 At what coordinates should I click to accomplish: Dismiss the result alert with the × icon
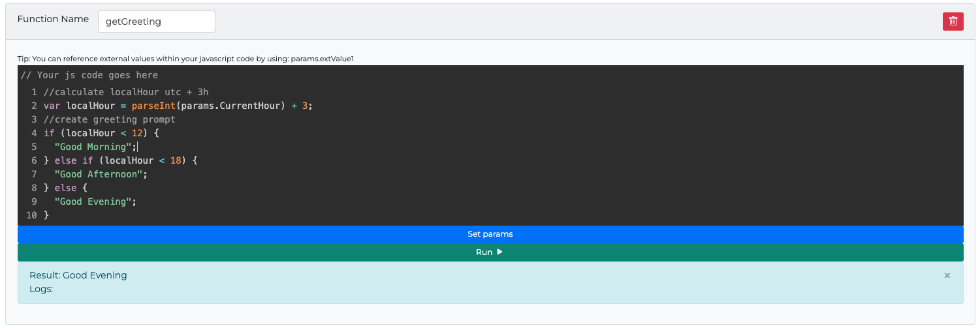(x=947, y=276)
